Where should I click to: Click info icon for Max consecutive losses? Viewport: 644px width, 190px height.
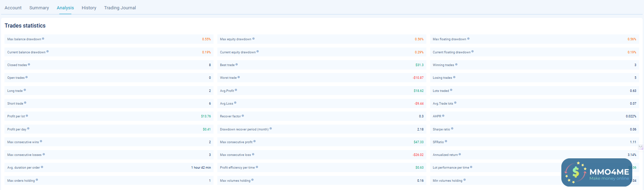pyautogui.click(x=44, y=154)
